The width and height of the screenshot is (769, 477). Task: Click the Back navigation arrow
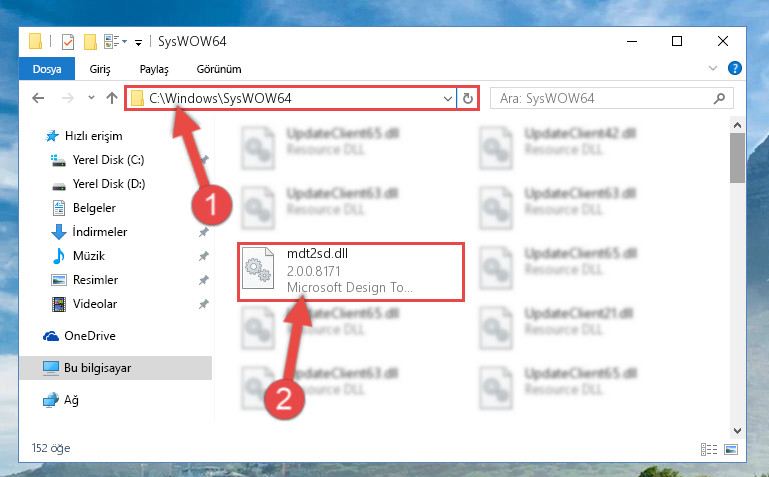pyautogui.click(x=38, y=98)
